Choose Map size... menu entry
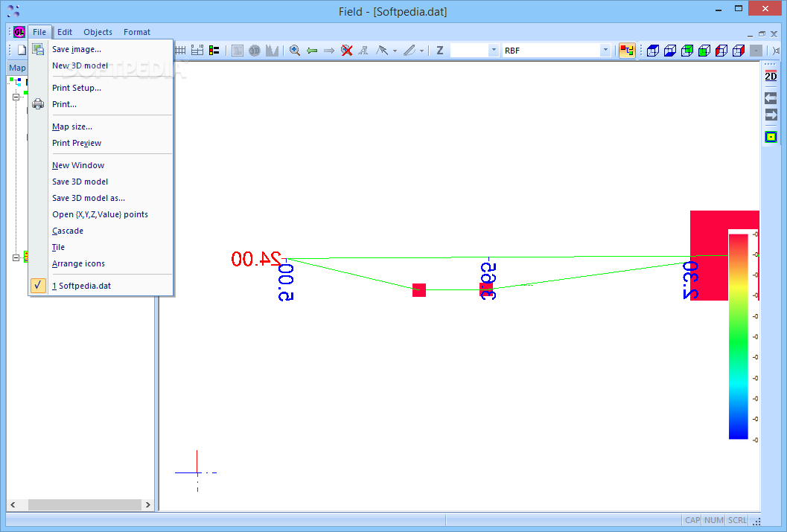The width and height of the screenshot is (787, 532). click(101, 126)
